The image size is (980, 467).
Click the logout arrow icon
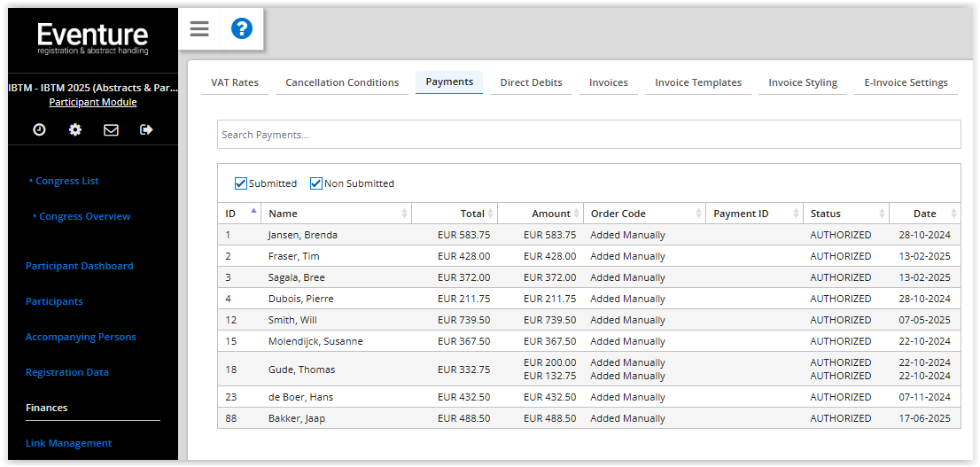[146, 129]
